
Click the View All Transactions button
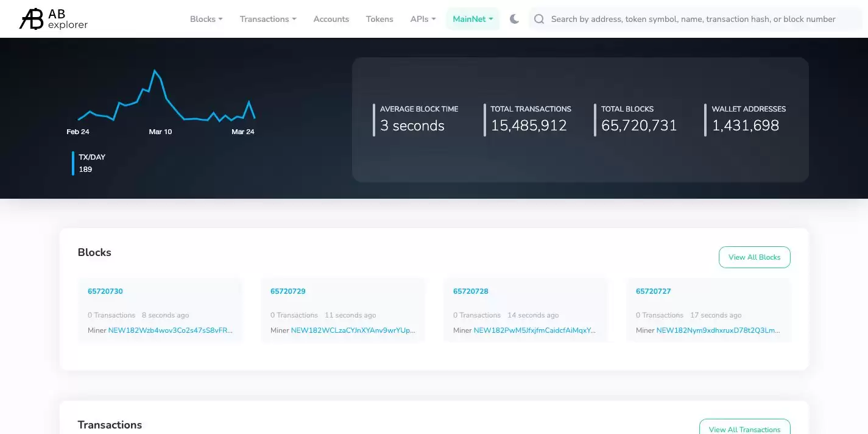[x=744, y=429]
